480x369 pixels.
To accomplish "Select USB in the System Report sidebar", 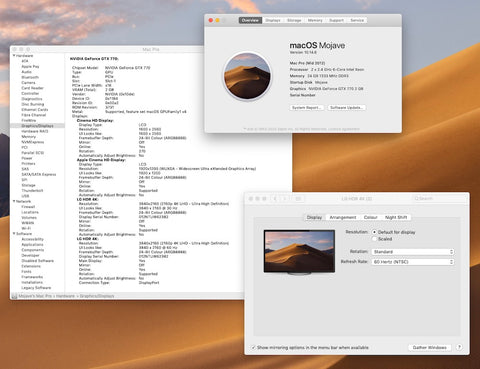I will pos(25,196).
